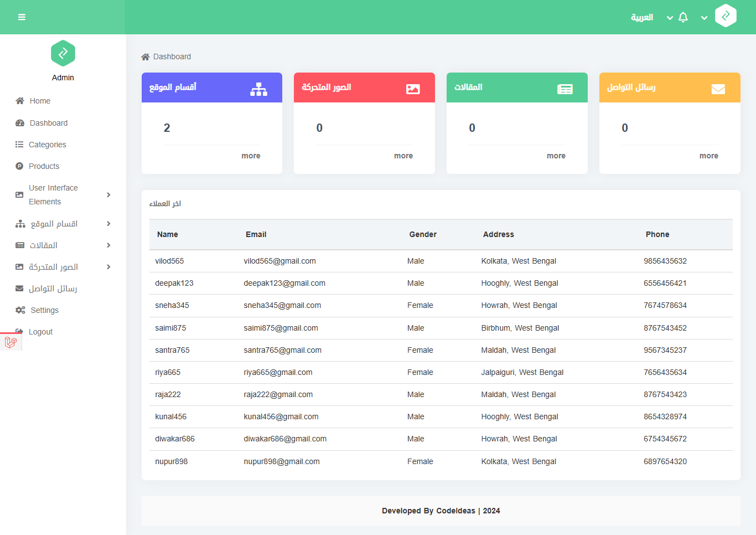This screenshot has width=756, height=535.
Task: Go to Products in the sidebar
Action: click(44, 166)
